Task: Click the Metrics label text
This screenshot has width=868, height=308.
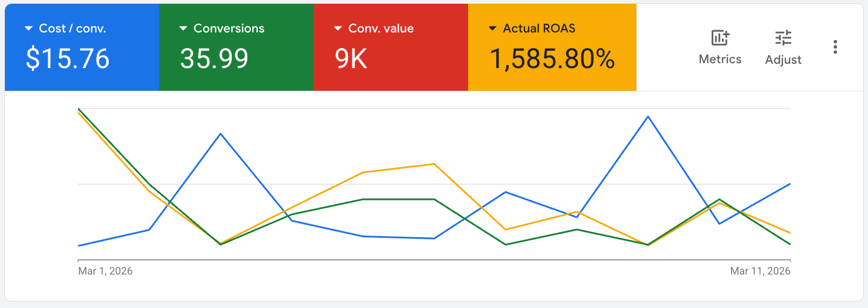Action: click(x=720, y=59)
